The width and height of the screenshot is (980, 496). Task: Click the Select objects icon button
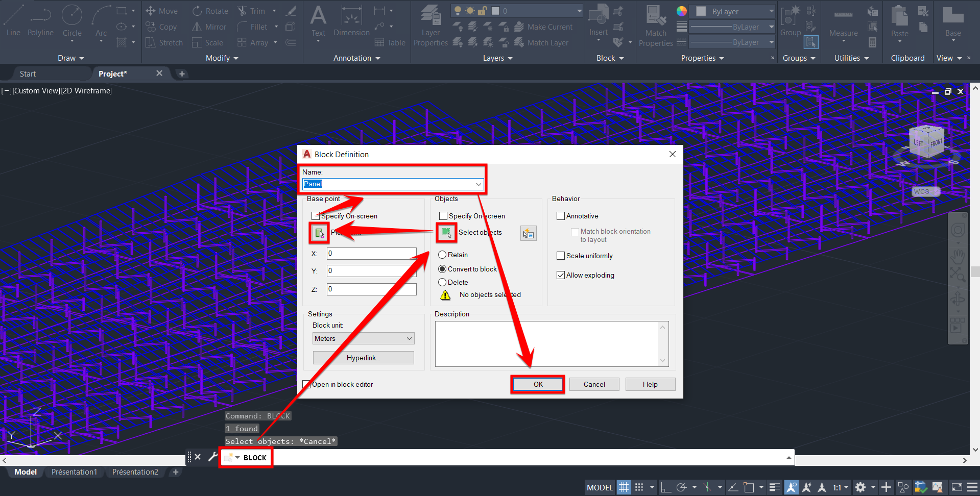point(446,233)
